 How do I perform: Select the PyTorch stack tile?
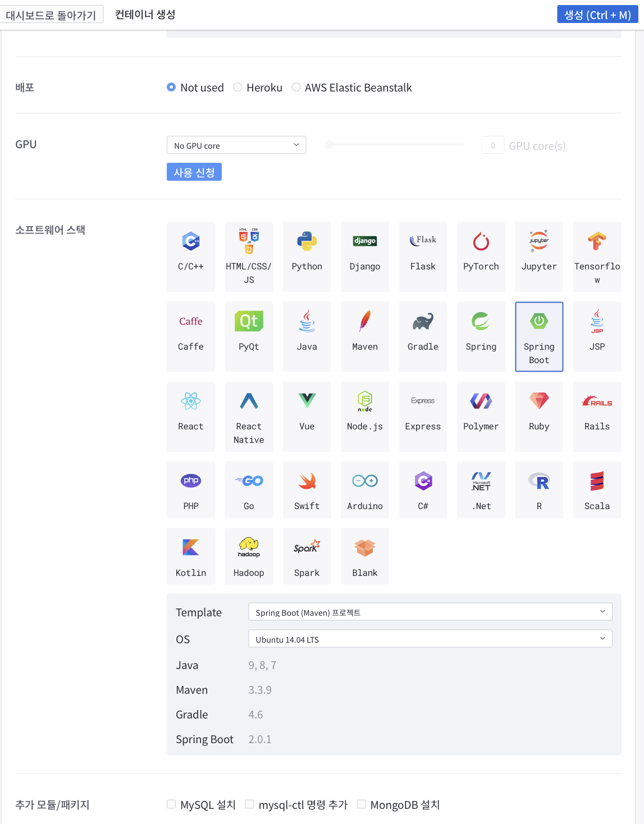pos(481,257)
